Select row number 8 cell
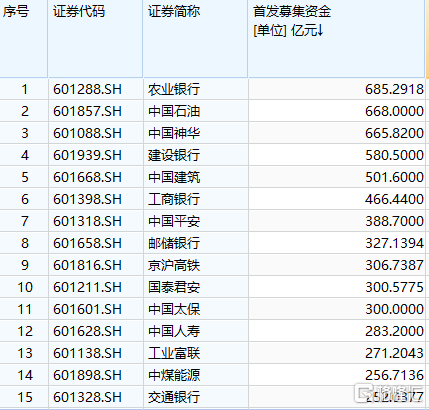The width and height of the screenshot is (429, 410). 24,243
